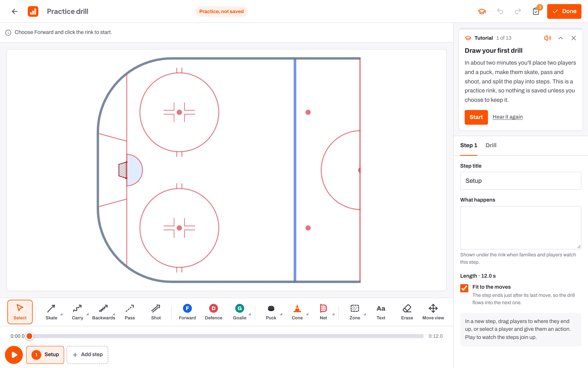Image resolution: width=588 pixels, height=368 pixels.
Task: Select the Setup step chip
Action: (45, 355)
